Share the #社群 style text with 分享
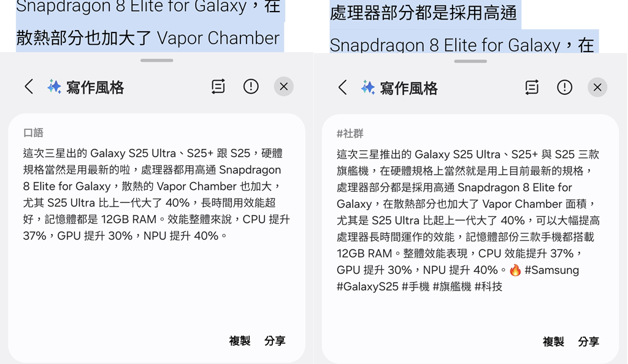 tap(588, 341)
